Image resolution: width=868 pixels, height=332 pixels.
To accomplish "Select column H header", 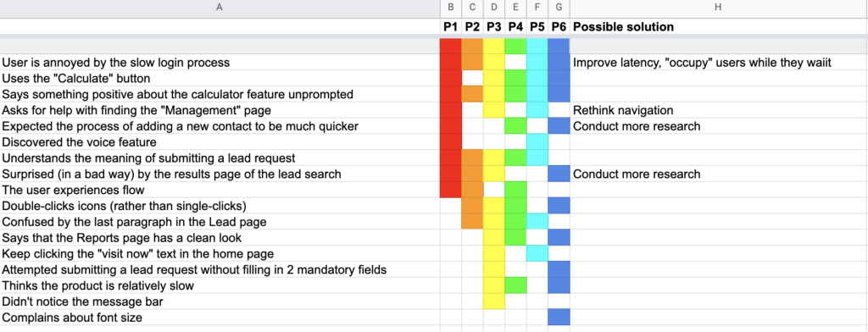I will (x=719, y=8).
